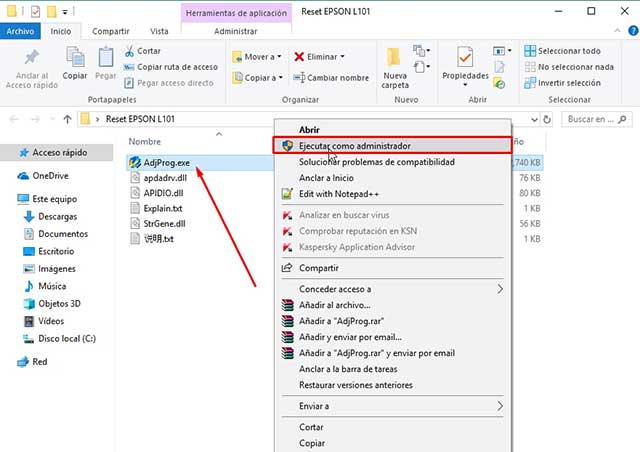Switch to the Compartir ribbon tab

[x=111, y=31]
